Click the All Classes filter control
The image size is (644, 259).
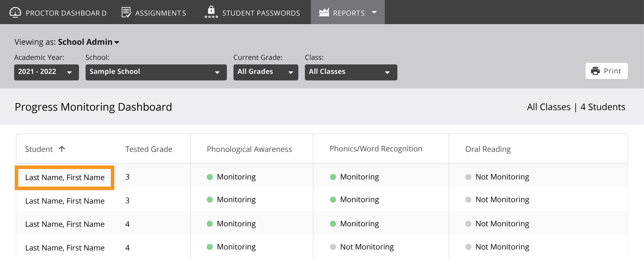coord(351,72)
